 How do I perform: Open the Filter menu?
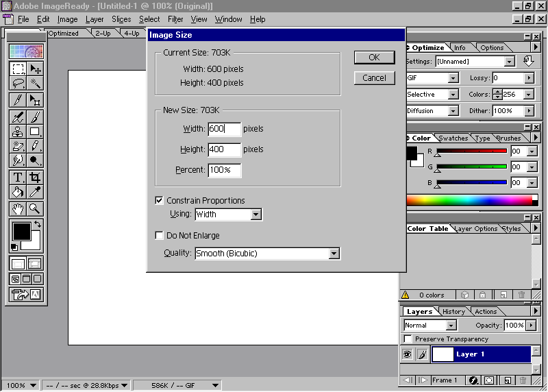coord(175,19)
